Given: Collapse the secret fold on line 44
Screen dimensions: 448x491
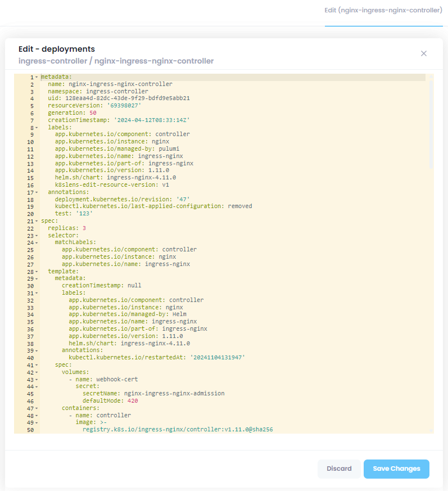Looking at the screenshot, I should tap(37, 387).
